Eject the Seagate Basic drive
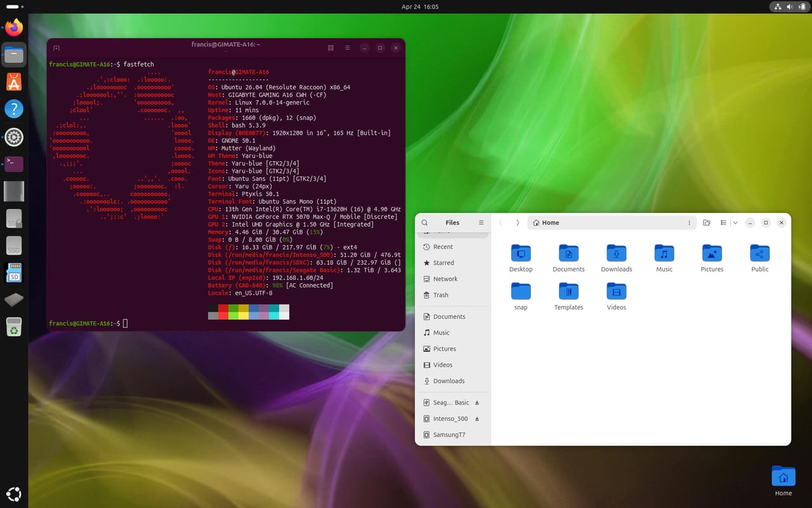 pos(477,403)
